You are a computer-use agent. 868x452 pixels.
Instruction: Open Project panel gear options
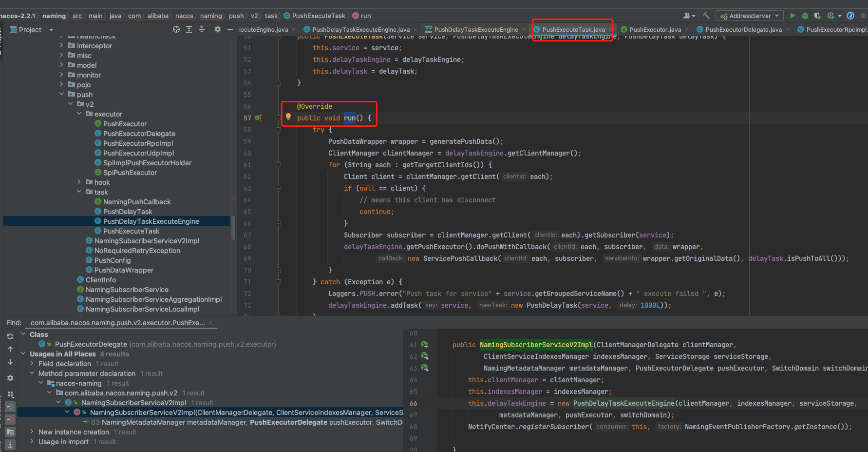218,29
